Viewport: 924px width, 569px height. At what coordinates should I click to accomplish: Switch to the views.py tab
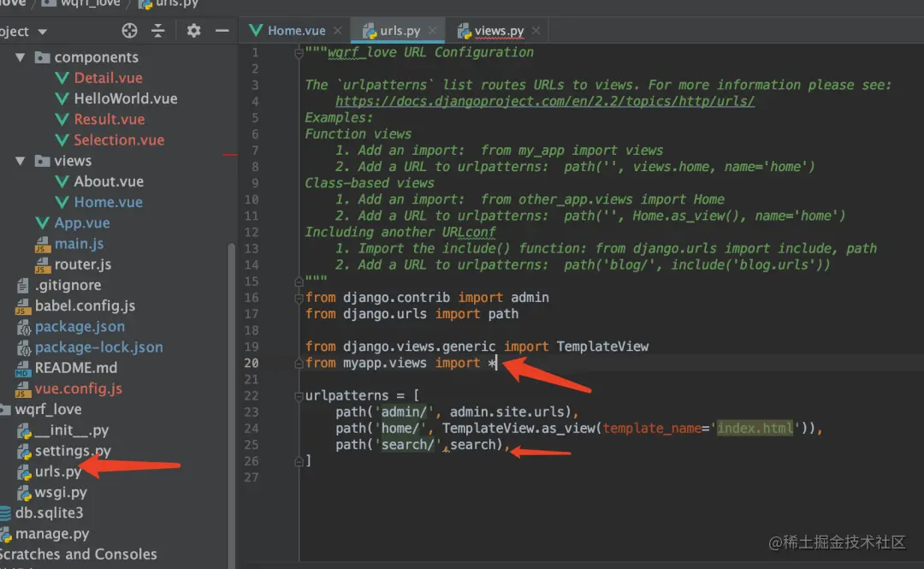(x=499, y=31)
